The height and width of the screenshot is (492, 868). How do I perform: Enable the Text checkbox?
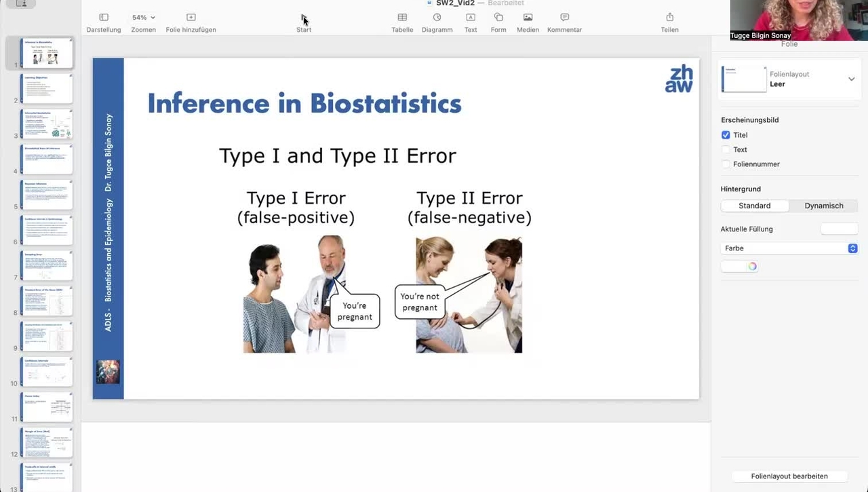[726, 149]
